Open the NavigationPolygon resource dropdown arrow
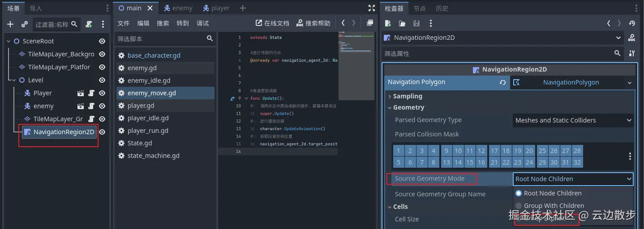 629,83
